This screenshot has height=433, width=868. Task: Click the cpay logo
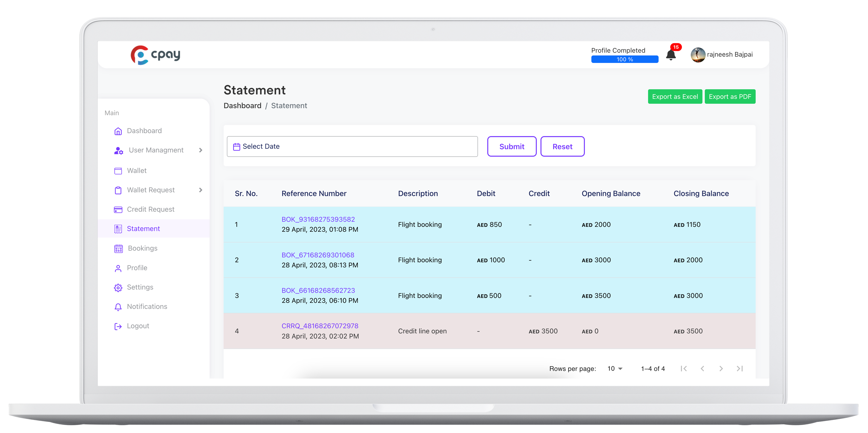pos(155,55)
